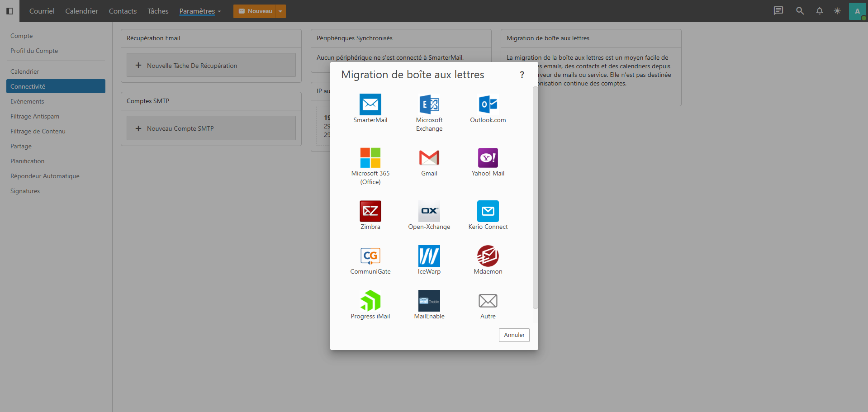The image size is (868, 412).
Task: Click the Nouveau button
Action: click(x=255, y=11)
